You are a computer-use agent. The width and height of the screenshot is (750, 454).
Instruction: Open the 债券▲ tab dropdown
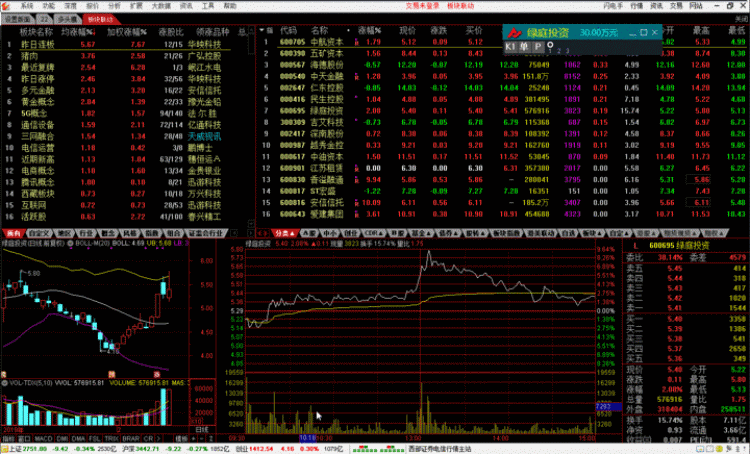[448, 233]
